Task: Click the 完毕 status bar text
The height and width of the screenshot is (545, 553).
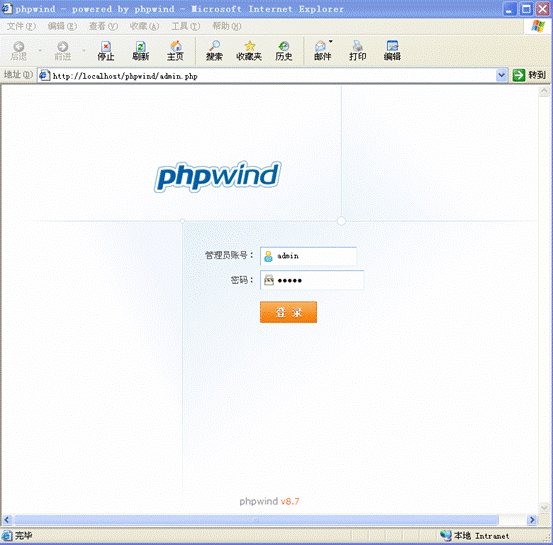Action: click(x=23, y=536)
